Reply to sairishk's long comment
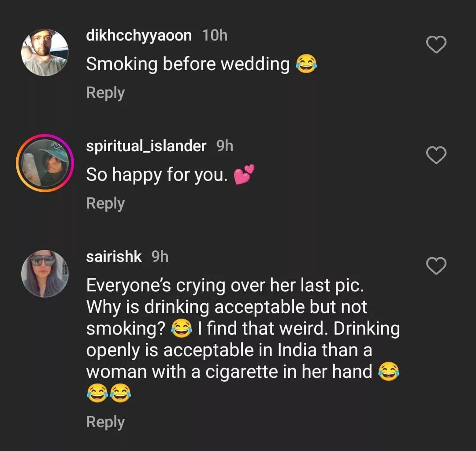The image size is (476, 451). pos(105,422)
